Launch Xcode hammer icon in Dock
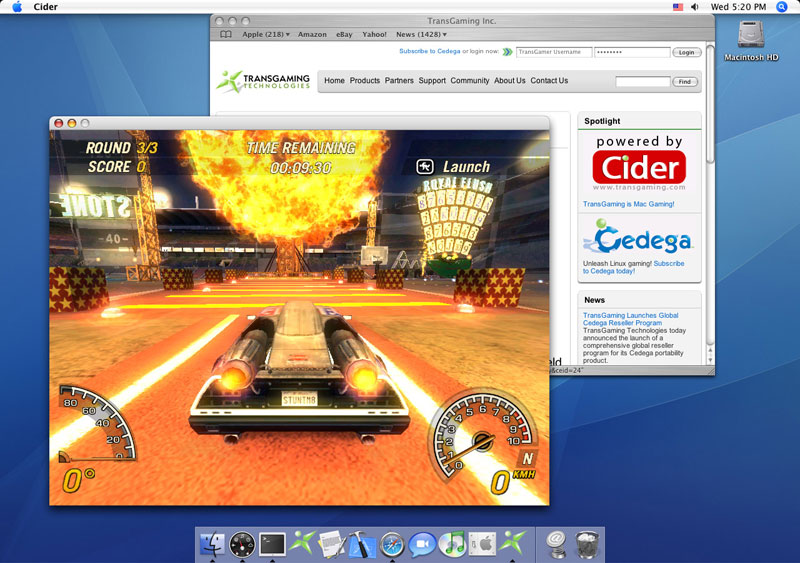800x563 pixels. tap(362, 544)
